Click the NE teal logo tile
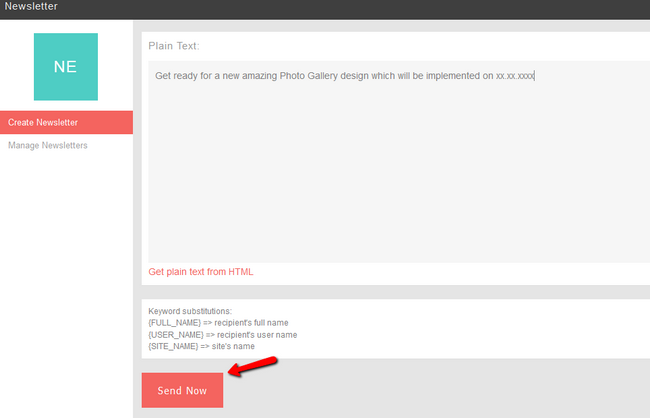The width and height of the screenshot is (650, 418). [x=66, y=67]
